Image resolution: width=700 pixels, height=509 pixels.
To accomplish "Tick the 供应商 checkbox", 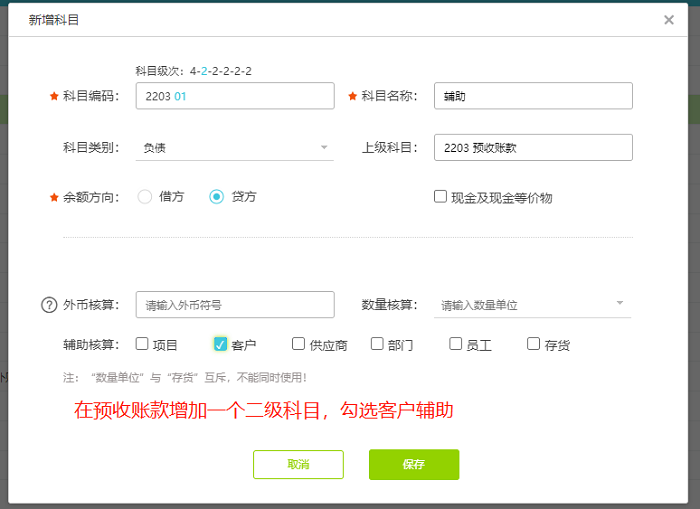I will coord(299,344).
